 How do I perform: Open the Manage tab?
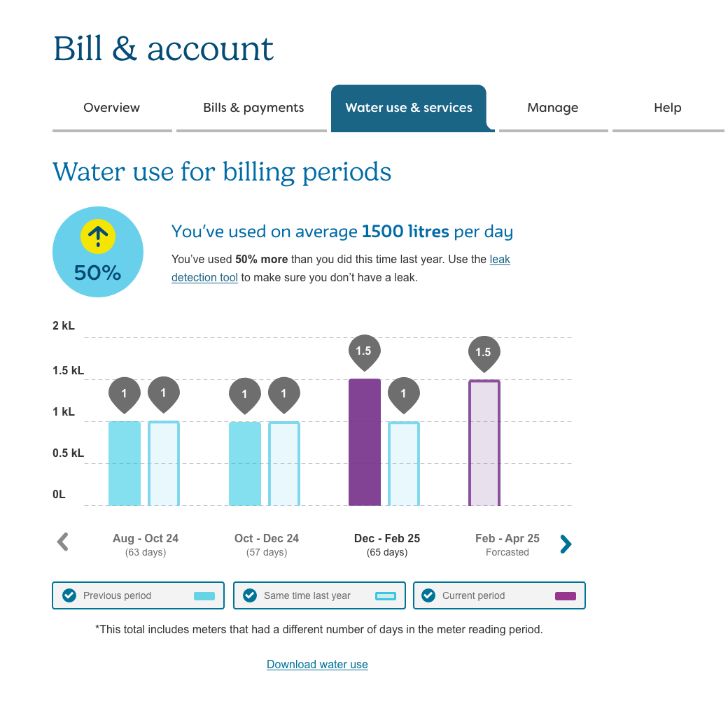(553, 108)
